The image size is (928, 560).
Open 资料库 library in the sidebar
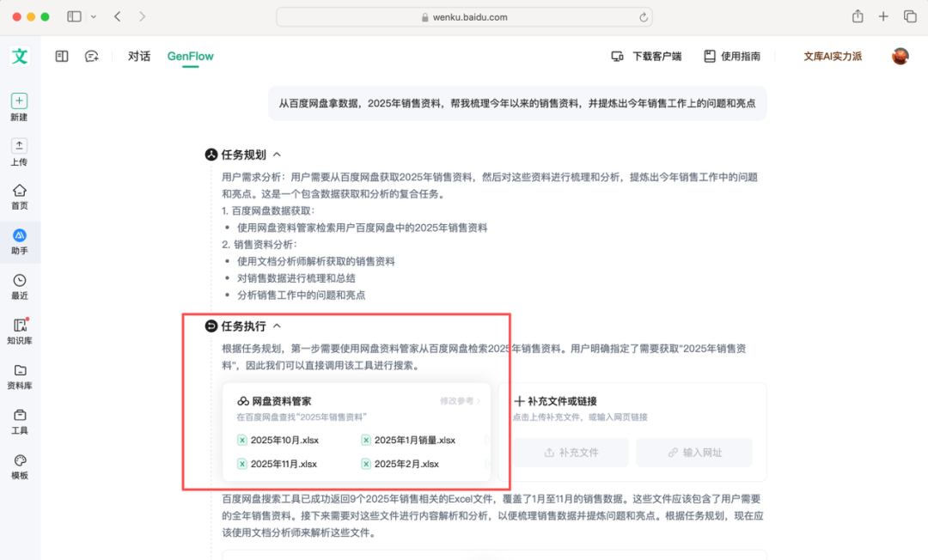[20, 377]
